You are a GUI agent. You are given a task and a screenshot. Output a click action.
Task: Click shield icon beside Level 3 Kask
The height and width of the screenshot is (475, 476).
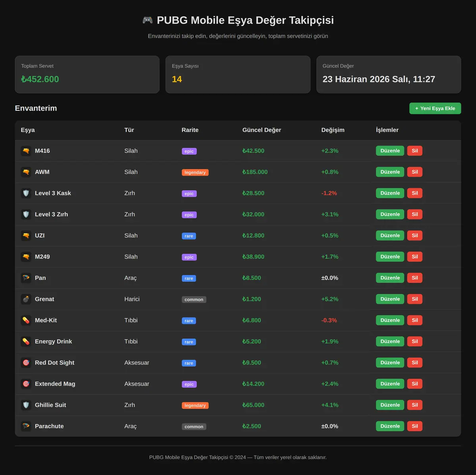coord(26,193)
